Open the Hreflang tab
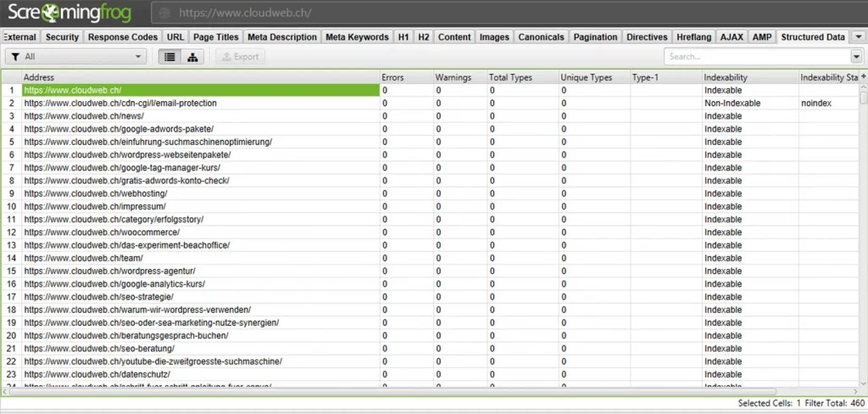This screenshot has height=414, width=868. click(x=694, y=37)
